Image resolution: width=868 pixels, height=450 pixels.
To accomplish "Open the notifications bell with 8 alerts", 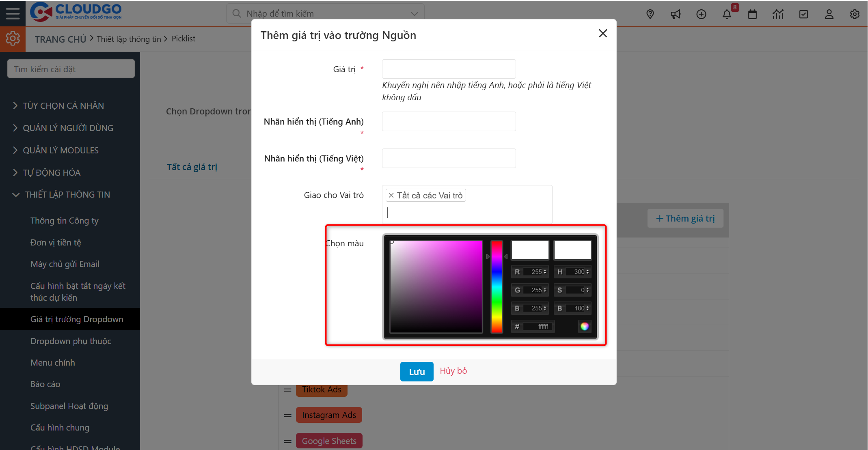I will click(x=727, y=14).
